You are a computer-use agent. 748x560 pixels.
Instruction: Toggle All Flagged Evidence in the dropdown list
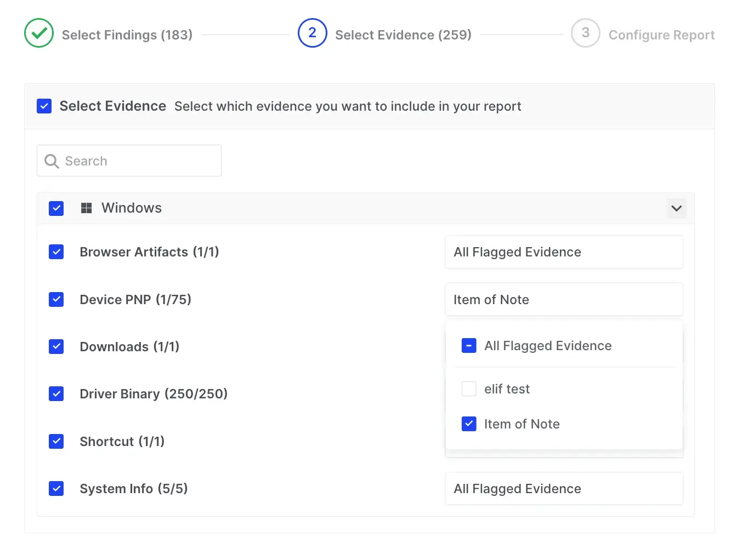click(x=469, y=346)
